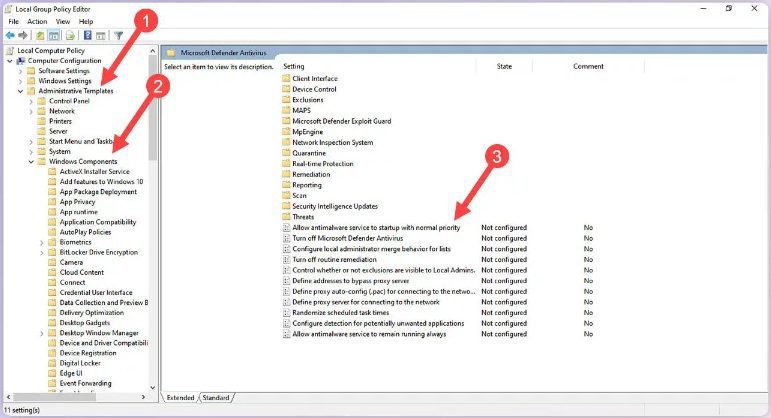Select Configure detection for potentially unwanted applications
Image resolution: width=771 pixels, height=418 pixels.
pos(378,323)
